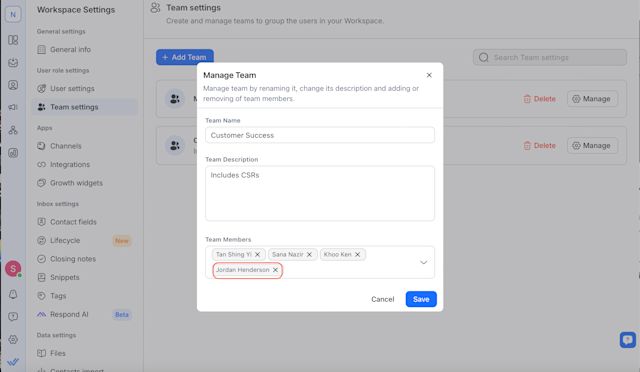
Task: Open Files data settings
Action: click(x=85, y=353)
